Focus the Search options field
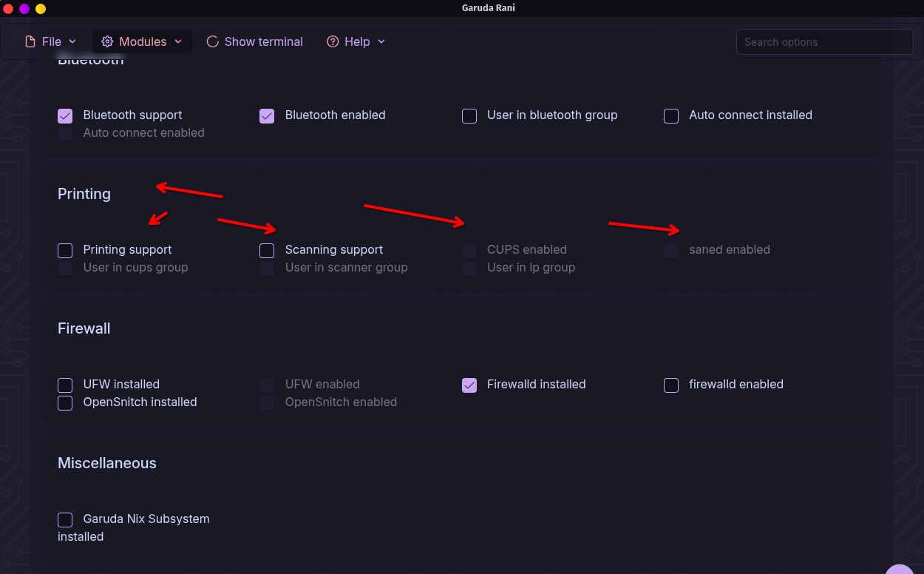The image size is (924, 574). pyautogui.click(x=824, y=42)
